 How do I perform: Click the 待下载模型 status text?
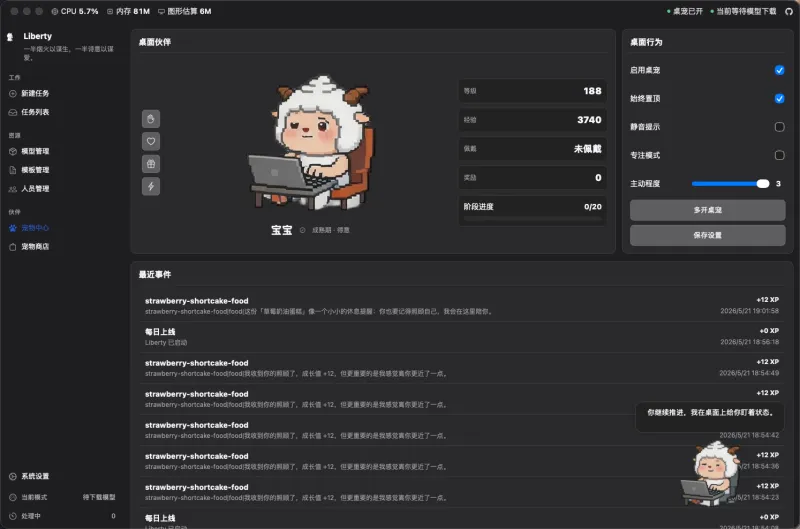coord(99,497)
